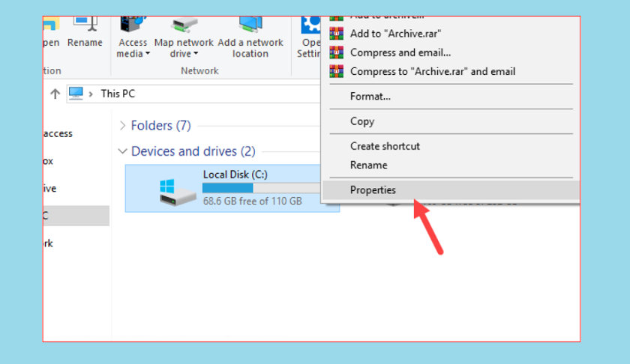Open Properties from the context menu
The image size is (630, 364).
pos(451,189)
